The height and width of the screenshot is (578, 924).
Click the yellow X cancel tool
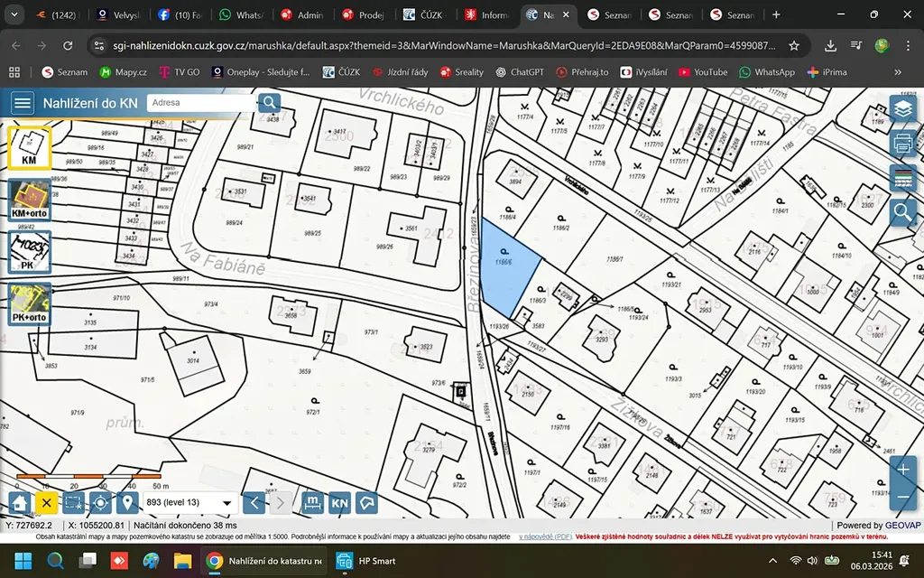pos(47,503)
